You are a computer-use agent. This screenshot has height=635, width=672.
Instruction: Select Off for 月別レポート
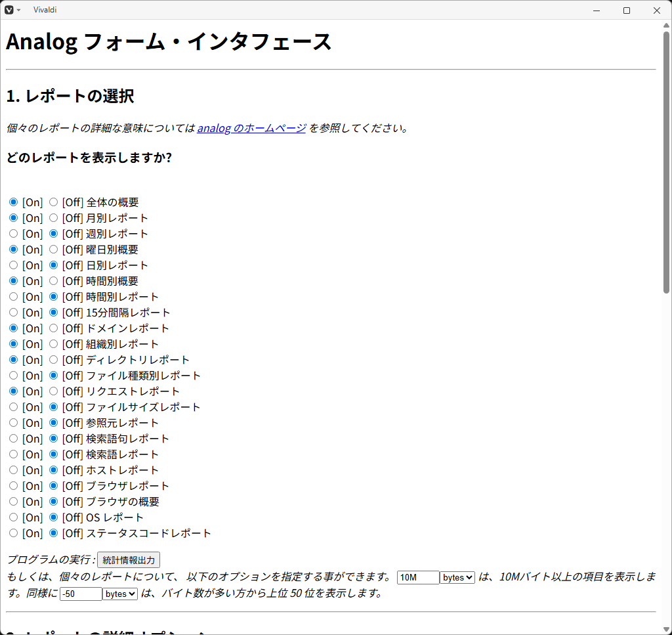pos(53,218)
